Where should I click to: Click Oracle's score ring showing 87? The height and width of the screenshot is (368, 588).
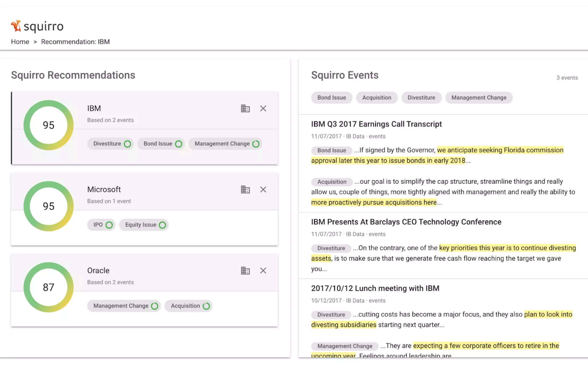tap(49, 287)
